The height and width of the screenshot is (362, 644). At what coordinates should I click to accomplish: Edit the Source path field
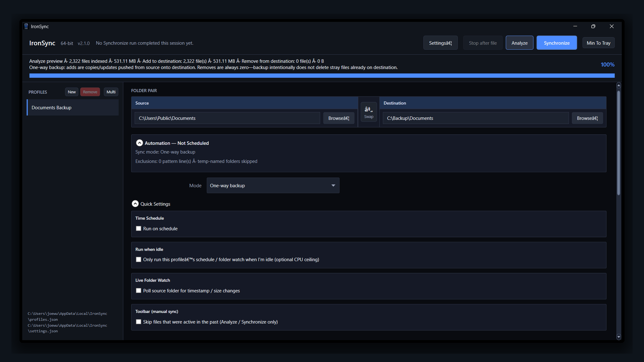227,118
